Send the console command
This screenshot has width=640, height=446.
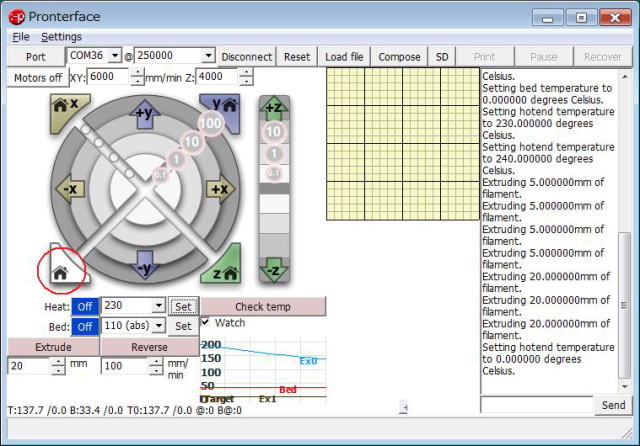click(613, 405)
